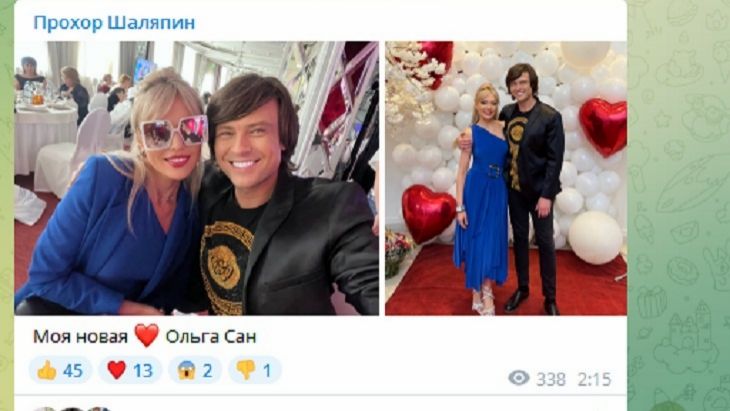Image resolution: width=730 pixels, height=411 pixels.
Task: Click the woman's pink sunglasses in left photo
Action: click(173, 132)
